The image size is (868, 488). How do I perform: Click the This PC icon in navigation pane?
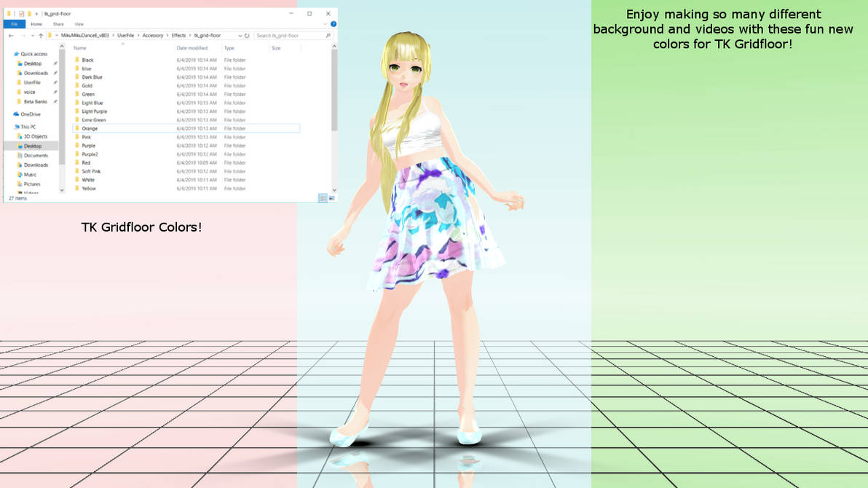[16, 126]
